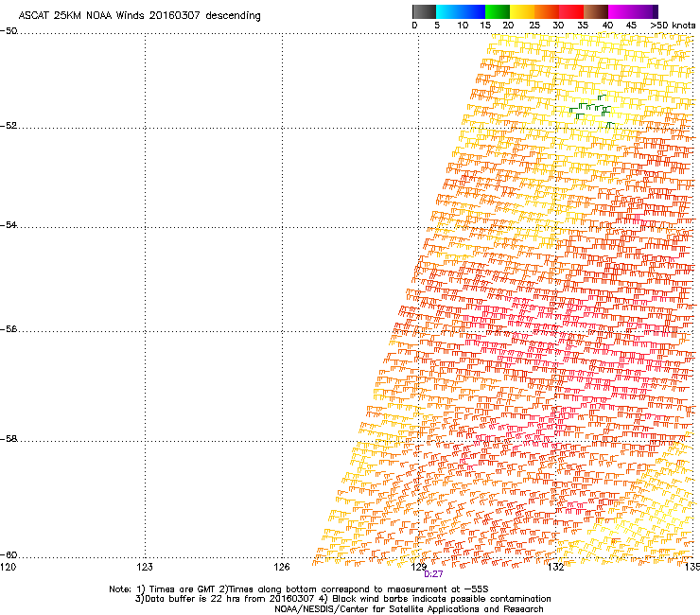Viewport: 700px width, 615px height.
Task: Click the longitude label 120
Action: [8, 567]
